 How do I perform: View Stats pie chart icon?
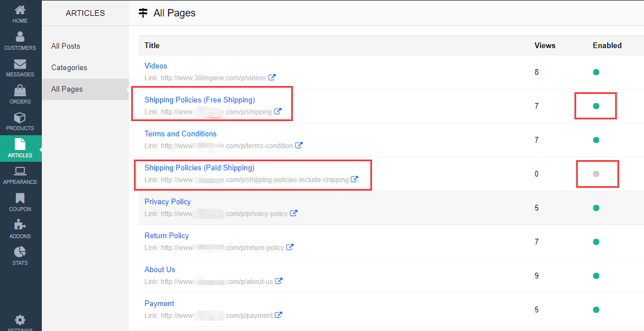(x=20, y=252)
